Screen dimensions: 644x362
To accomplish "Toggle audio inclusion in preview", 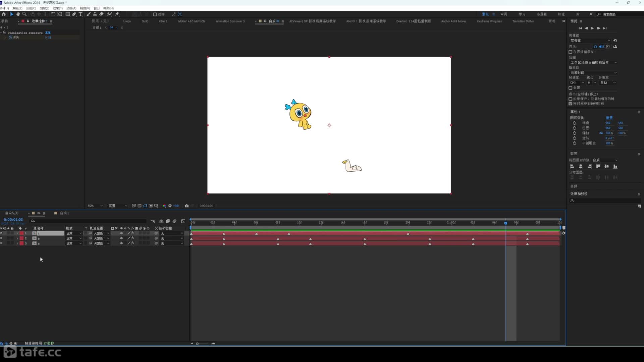I will click(x=601, y=47).
